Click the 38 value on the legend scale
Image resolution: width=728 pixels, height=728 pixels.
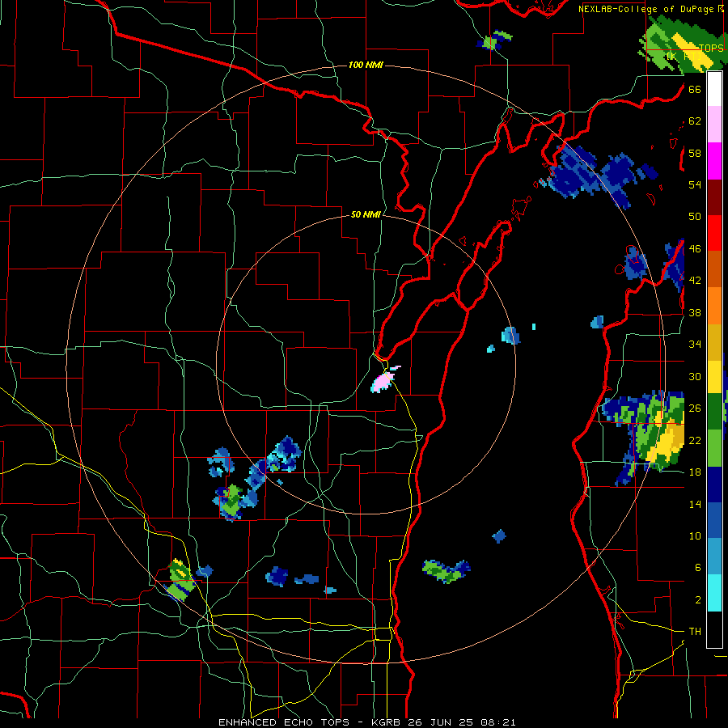coord(695,312)
